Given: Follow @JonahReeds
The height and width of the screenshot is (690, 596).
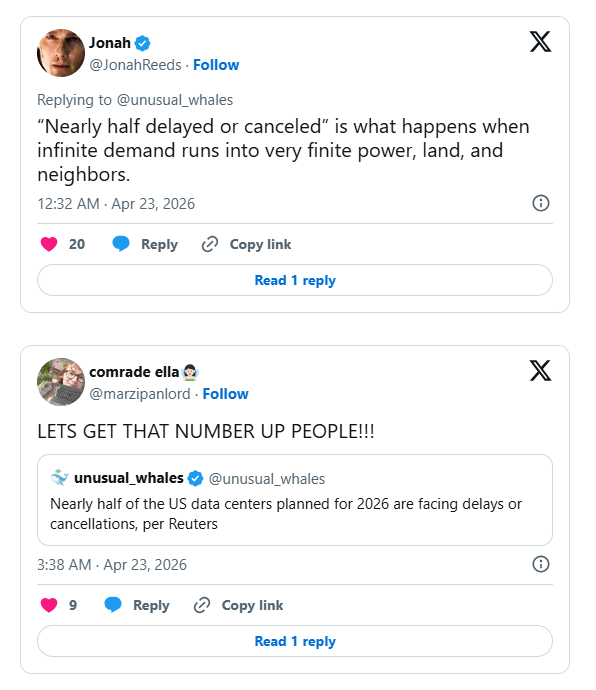Looking at the screenshot, I should (x=216, y=65).
